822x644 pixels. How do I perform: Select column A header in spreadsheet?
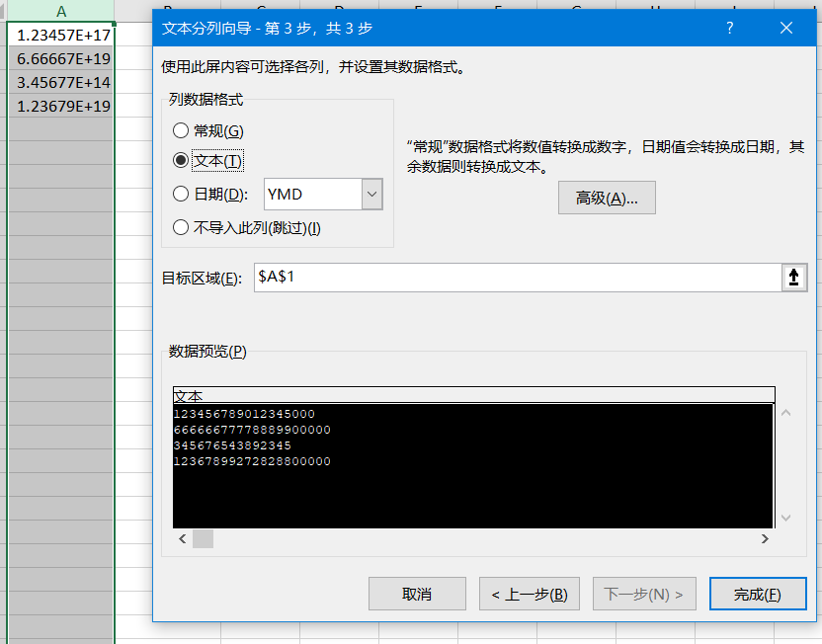tap(61, 11)
